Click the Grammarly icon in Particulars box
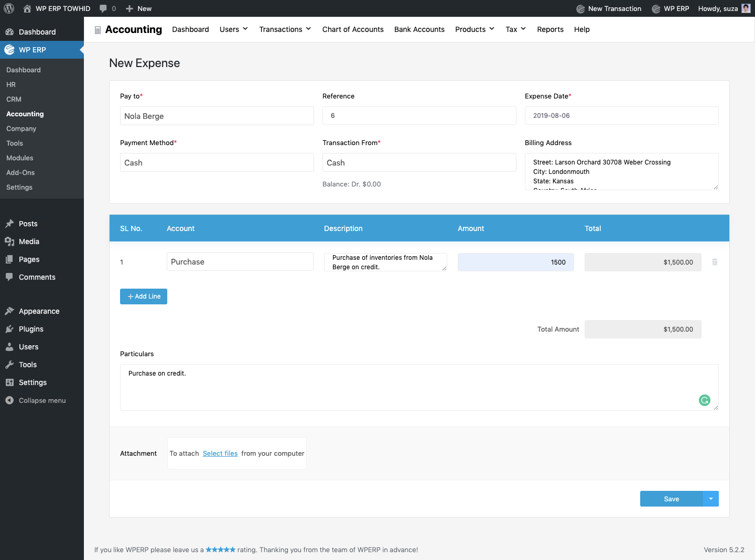The image size is (755, 560). tap(705, 400)
